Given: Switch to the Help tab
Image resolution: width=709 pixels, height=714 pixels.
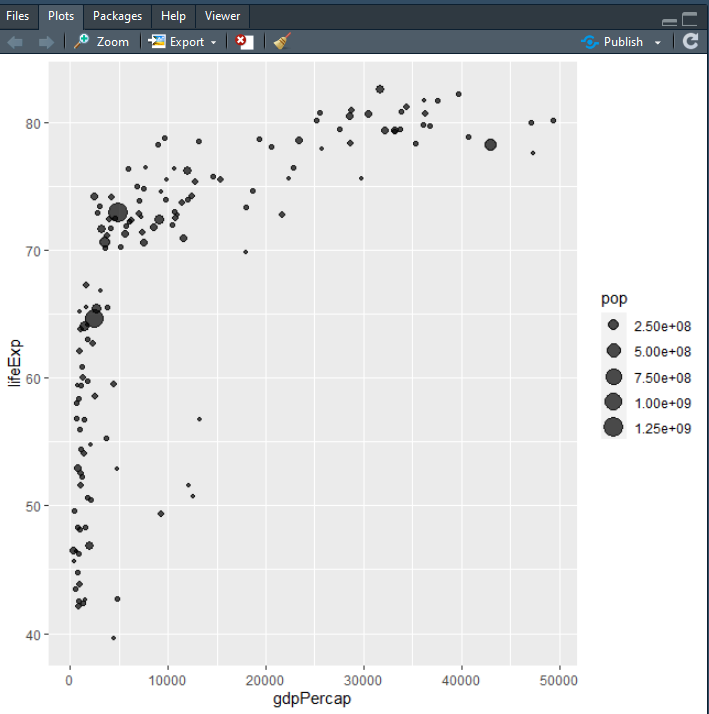Looking at the screenshot, I should pos(173,16).
